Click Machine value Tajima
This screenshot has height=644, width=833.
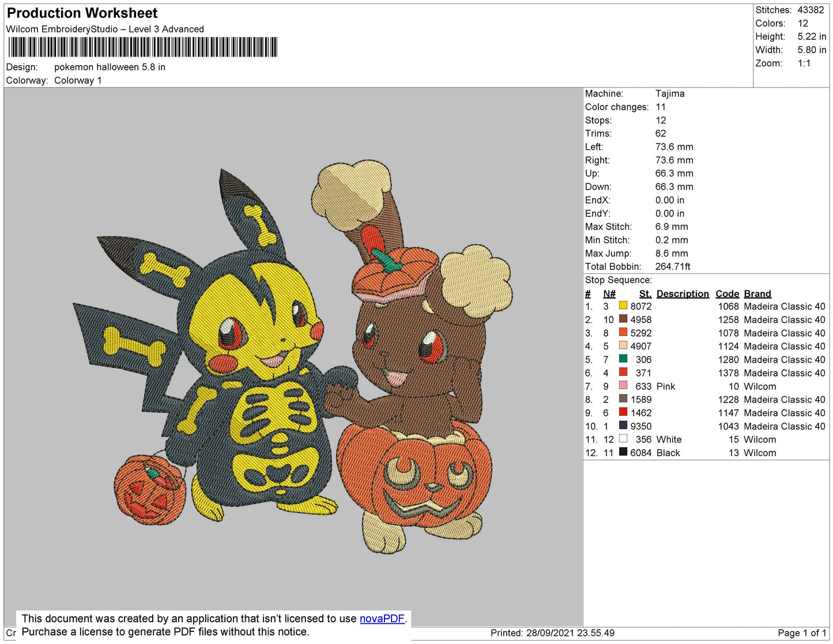[670, 93]
